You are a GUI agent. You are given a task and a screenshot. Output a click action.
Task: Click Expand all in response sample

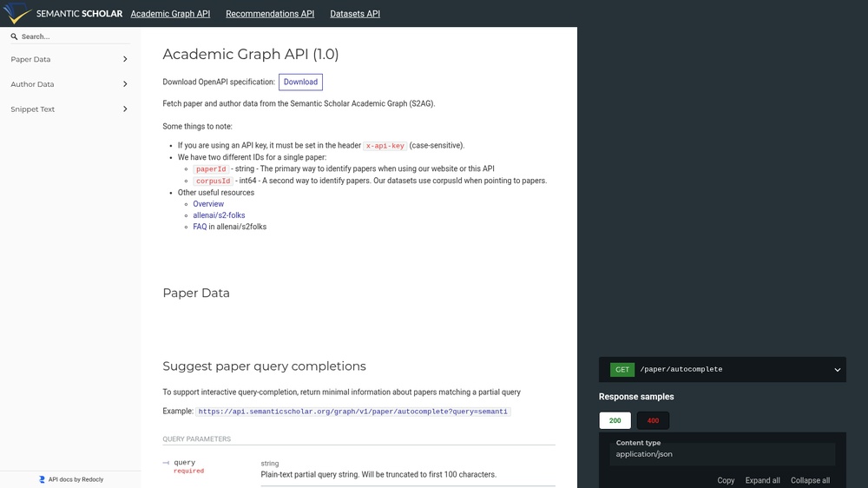click(762, 480)
